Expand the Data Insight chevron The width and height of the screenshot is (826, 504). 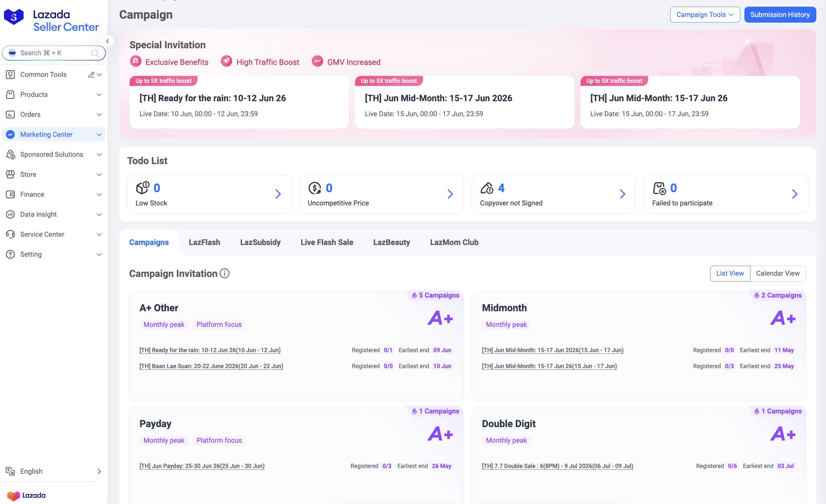(x=99, y=214)
